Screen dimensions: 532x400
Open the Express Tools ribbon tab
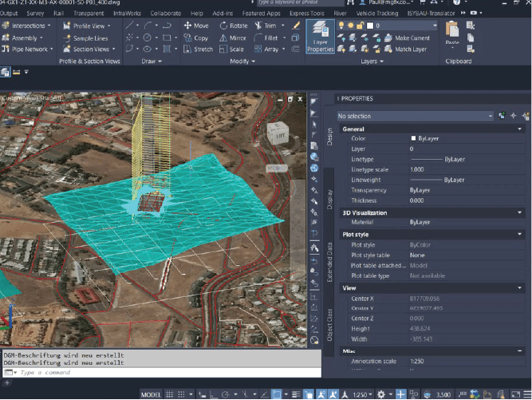tap(307, 14)
